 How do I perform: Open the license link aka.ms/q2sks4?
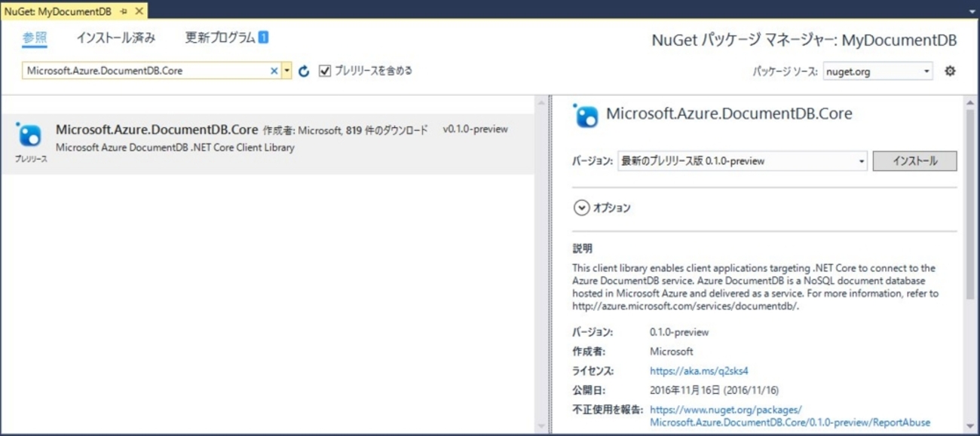[699, 371]
